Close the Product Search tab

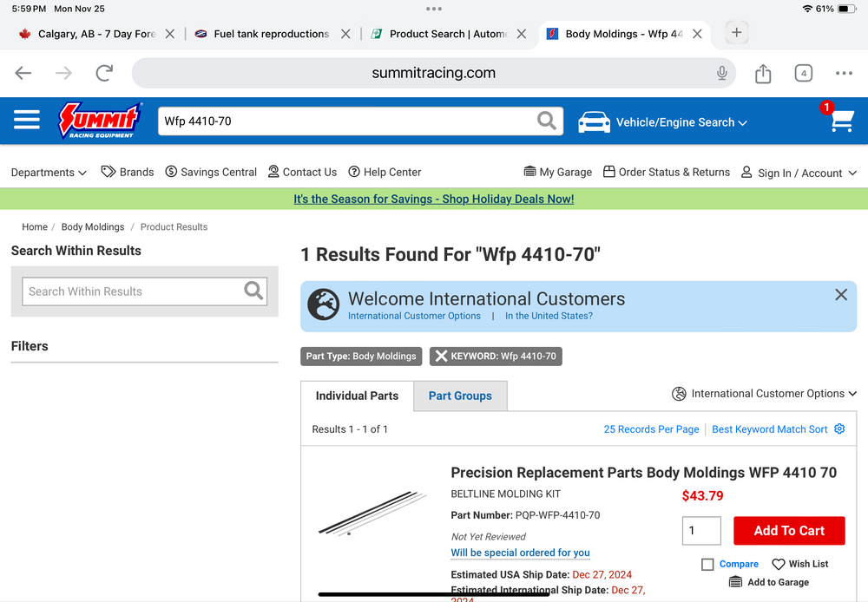[522, 34]
